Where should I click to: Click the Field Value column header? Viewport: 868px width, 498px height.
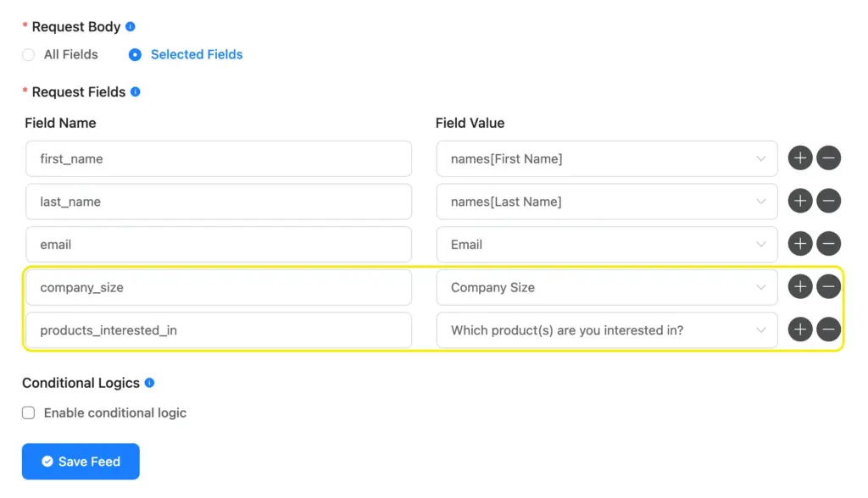[470, 123]
